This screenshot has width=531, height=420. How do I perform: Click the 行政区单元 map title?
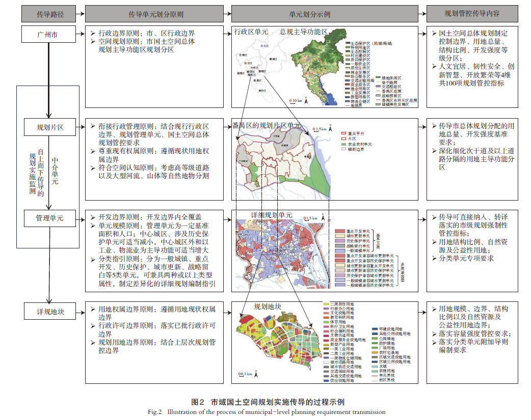pyautogui.click(x=251, y=32)
